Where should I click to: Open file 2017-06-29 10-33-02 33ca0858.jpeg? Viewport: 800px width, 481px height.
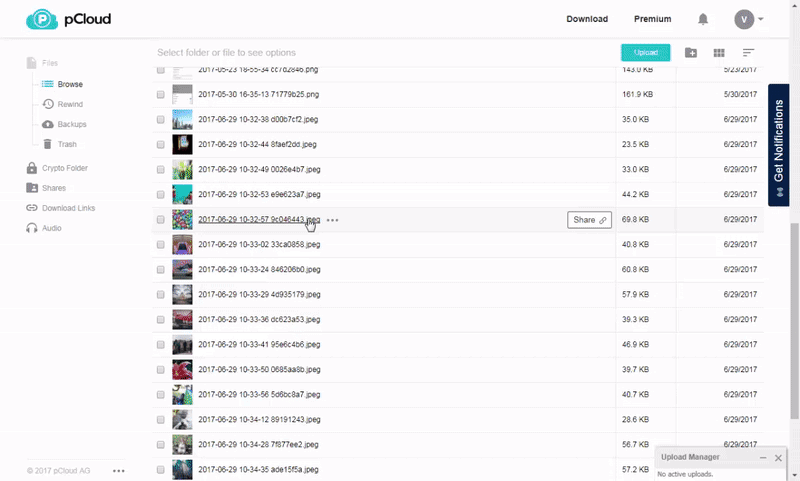tap(259, 244)
